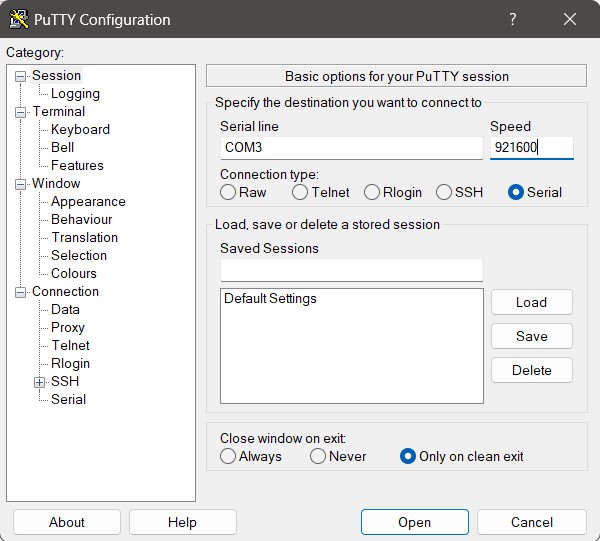Click the Help button at bottom
Viewport: 600px width, 541px height.
[x=183, y=522]
